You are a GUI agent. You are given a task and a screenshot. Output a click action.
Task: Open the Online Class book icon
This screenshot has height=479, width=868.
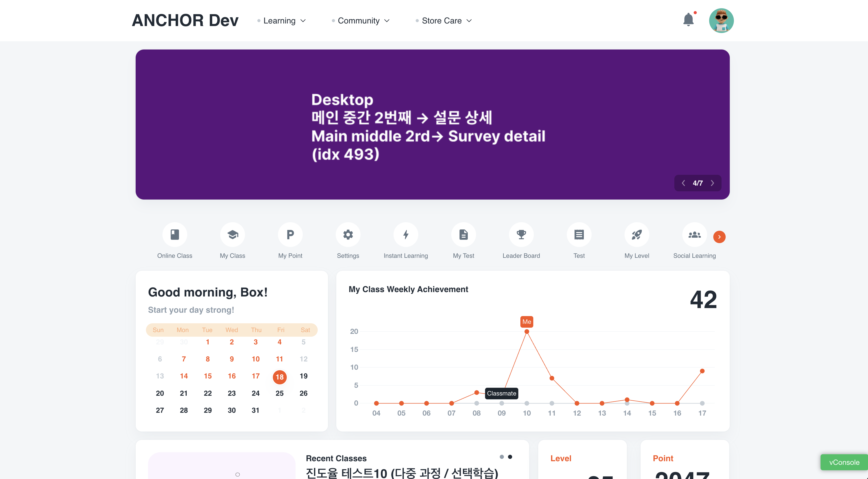click(175, 234)
